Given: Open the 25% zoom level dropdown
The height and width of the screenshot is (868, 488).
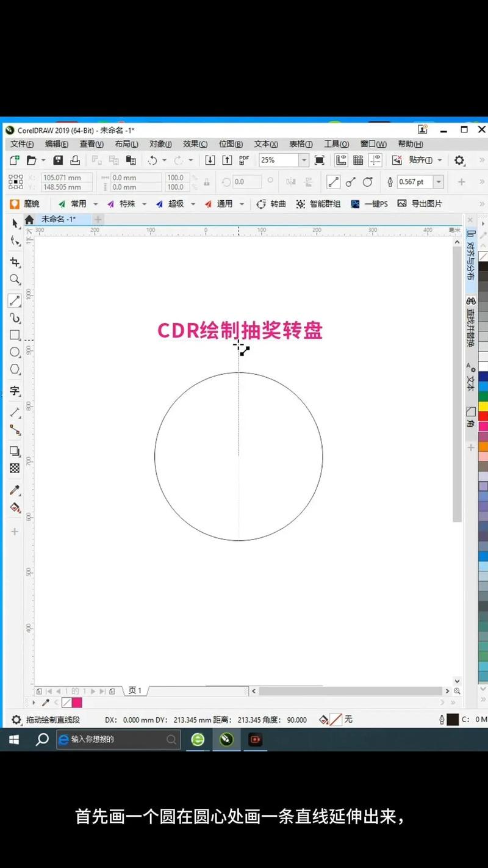Looking at the screenshot, I should point(304,160).
